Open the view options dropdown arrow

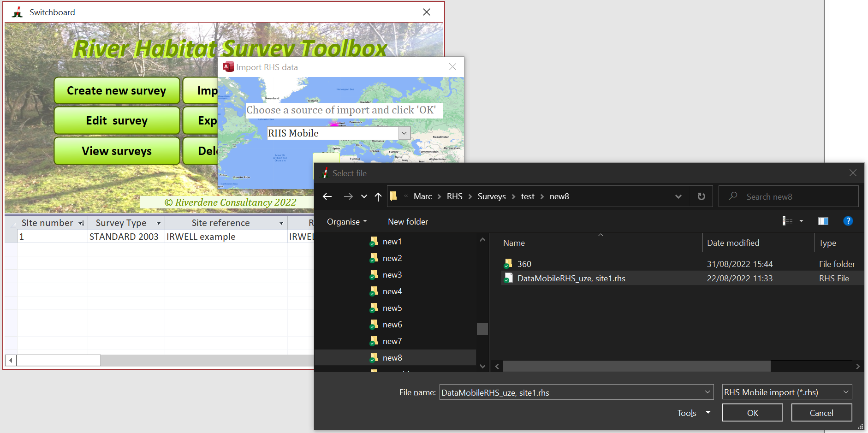coord(801,221)
